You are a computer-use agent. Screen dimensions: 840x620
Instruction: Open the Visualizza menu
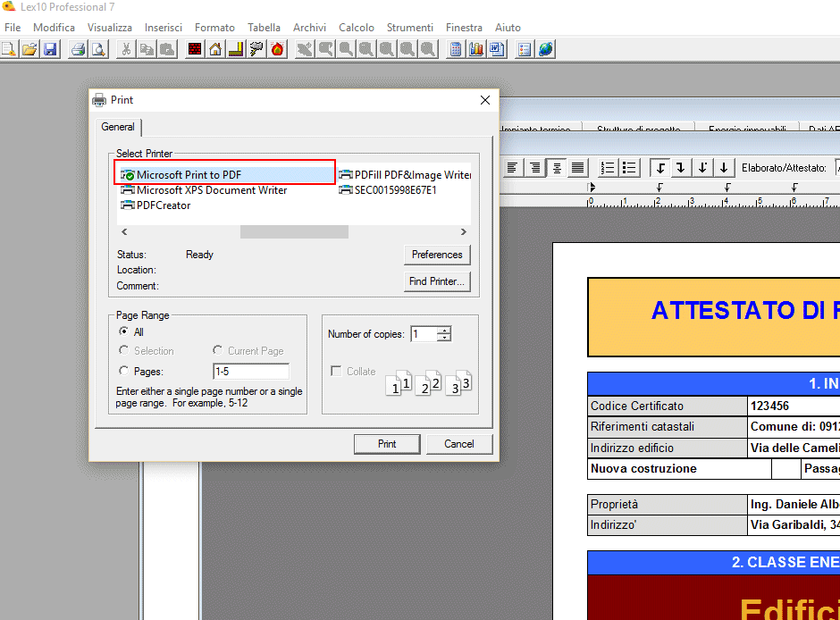110,28
